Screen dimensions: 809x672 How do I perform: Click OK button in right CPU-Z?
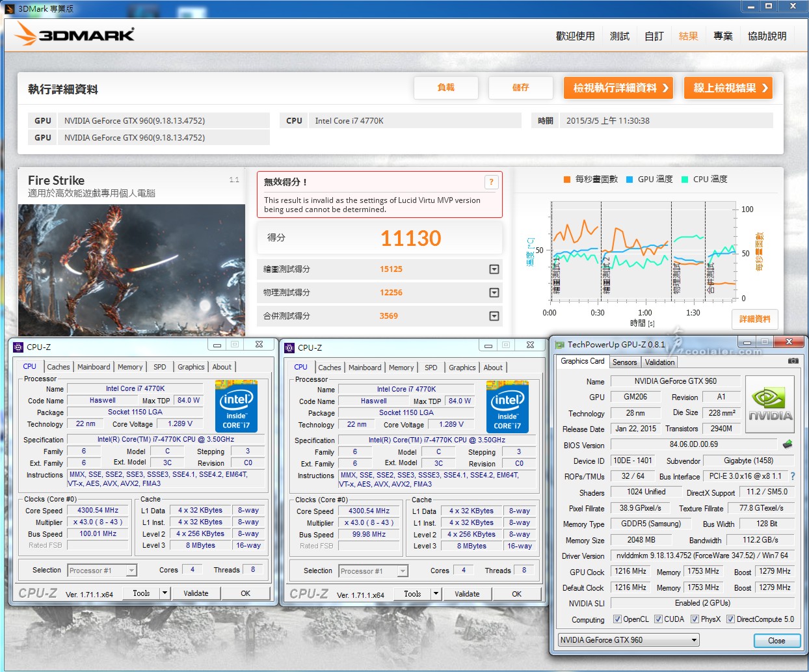pos(516,594)
